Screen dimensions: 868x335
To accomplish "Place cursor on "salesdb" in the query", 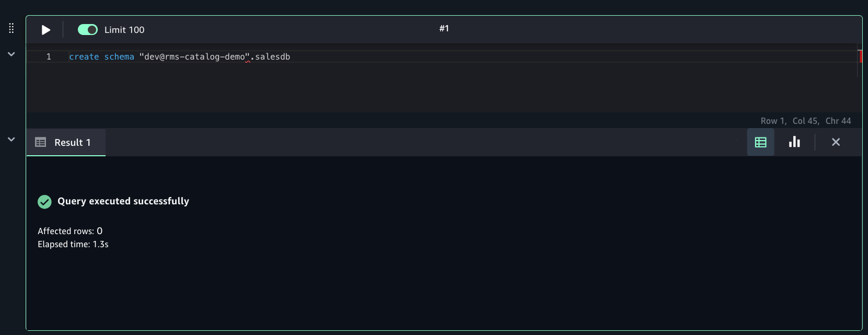I will click(272, 56).
